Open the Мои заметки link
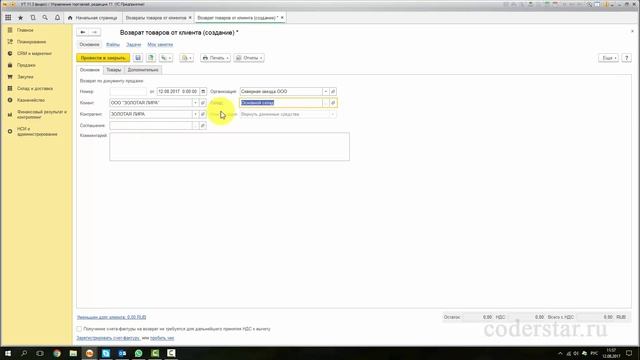Viewport: 640px width, 360px height. point(160,44)
